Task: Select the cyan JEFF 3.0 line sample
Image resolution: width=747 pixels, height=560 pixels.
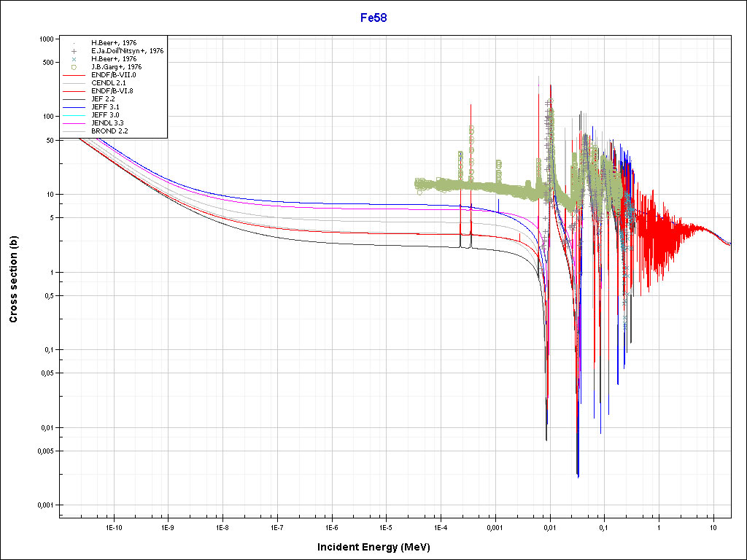Action: point(74,115)
